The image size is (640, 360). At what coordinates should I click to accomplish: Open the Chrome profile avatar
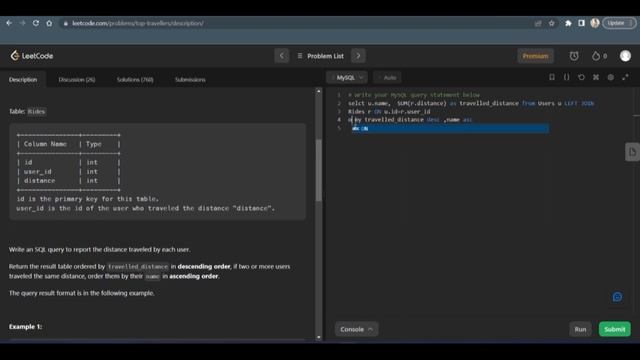pyautogui.click(x=595, y=23)
